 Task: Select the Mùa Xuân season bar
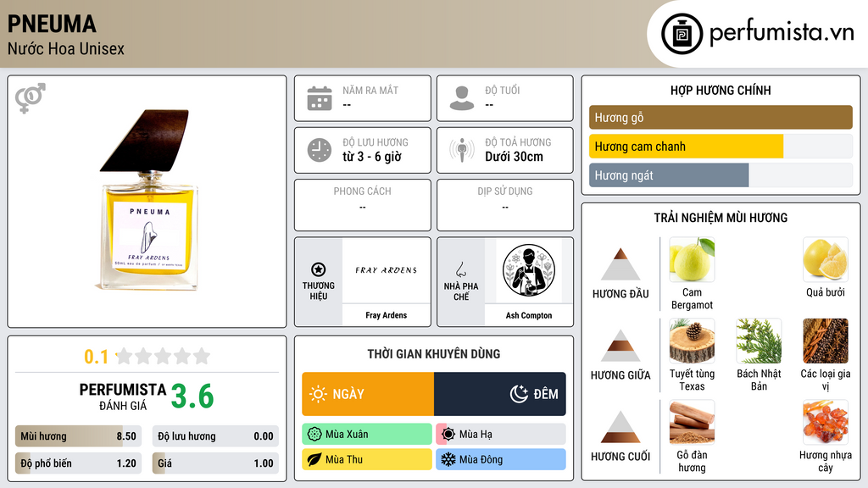click(367, 435)
